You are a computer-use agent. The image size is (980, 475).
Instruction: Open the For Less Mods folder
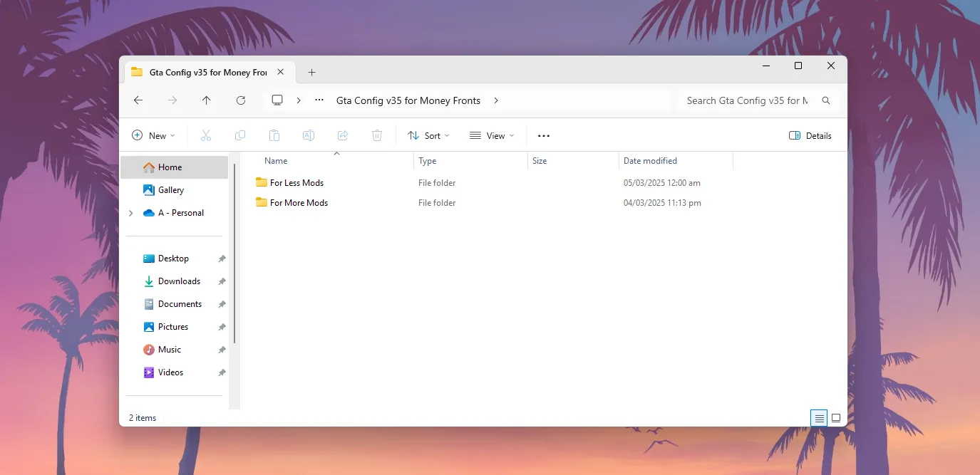coord(296,182)
